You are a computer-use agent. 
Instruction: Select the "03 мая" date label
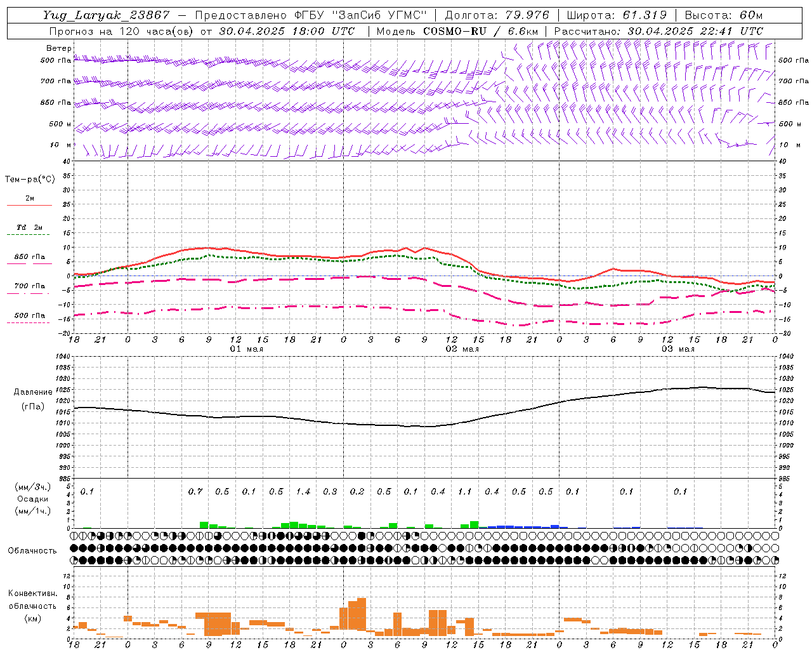678,349
